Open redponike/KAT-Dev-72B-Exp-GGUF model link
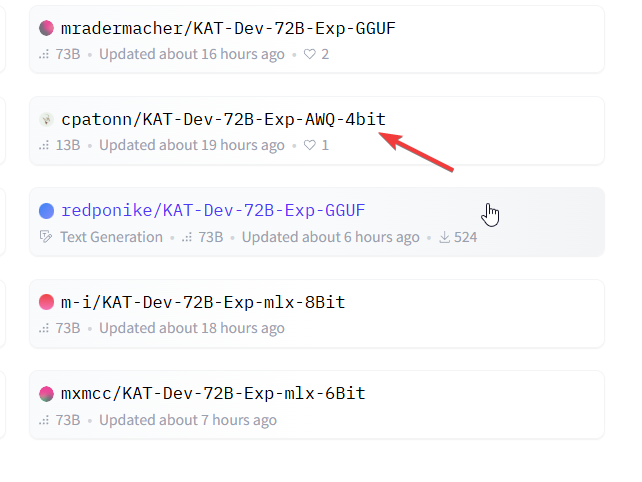This screenshot has height=482, width=642. click(x=213, y=211)
